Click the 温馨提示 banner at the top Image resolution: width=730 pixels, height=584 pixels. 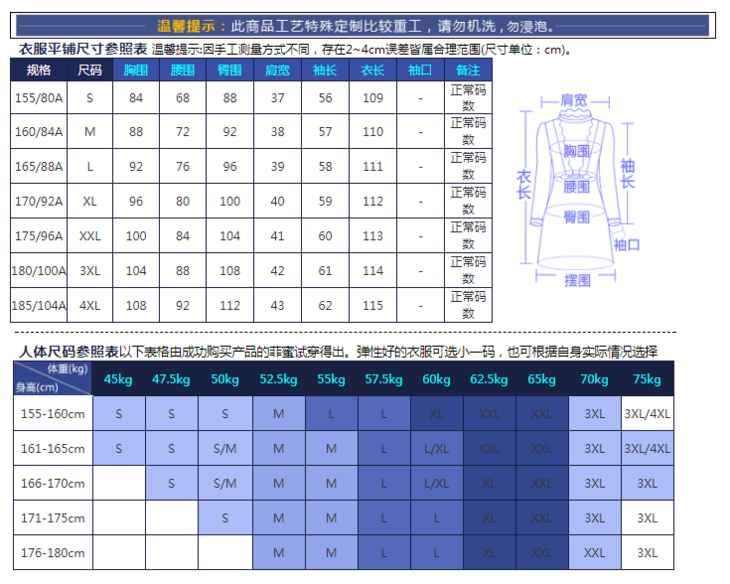[x=363, y=25]
